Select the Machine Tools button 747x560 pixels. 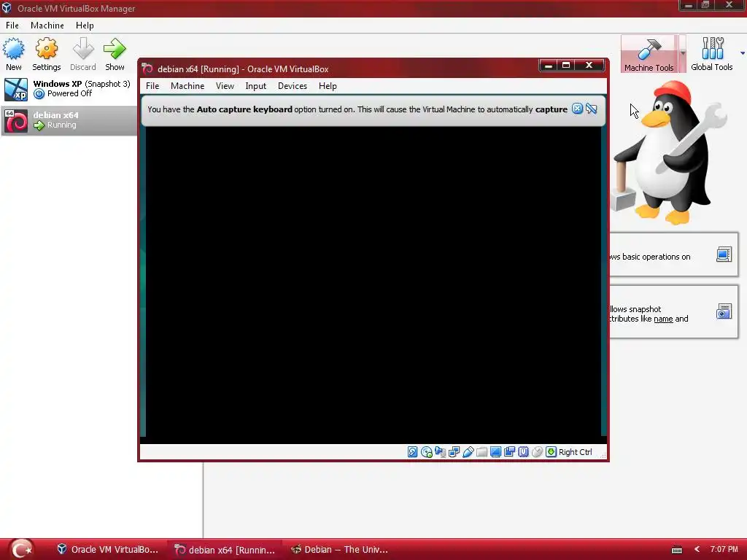tap(649, 54)
